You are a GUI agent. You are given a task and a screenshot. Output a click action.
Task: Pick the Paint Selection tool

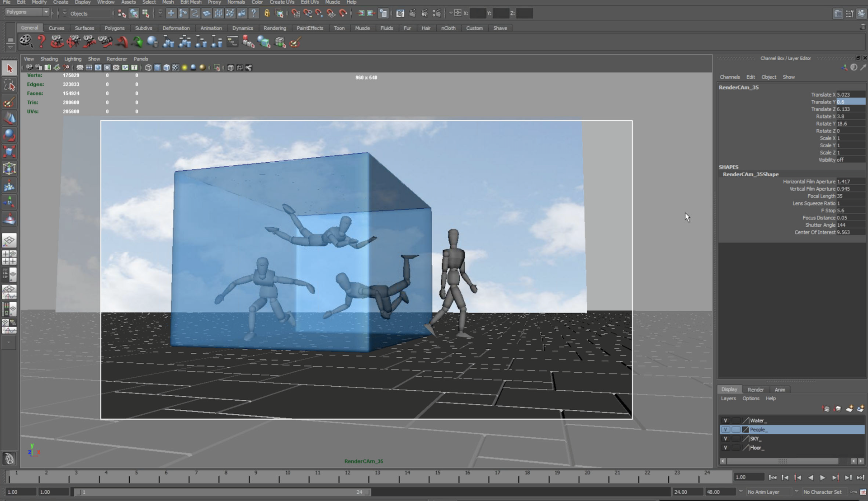(x=9, y=102)
